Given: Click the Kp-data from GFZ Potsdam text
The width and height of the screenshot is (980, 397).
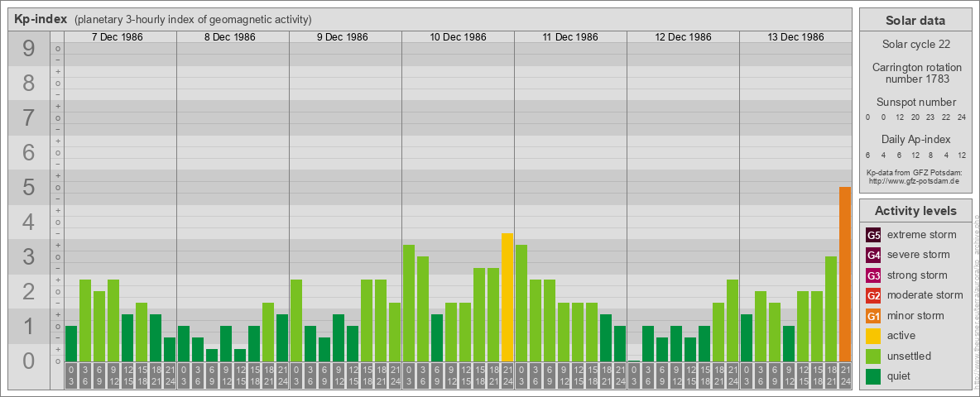Looking at the screenshot, I should pyautogui.click(x=914, y=172).
